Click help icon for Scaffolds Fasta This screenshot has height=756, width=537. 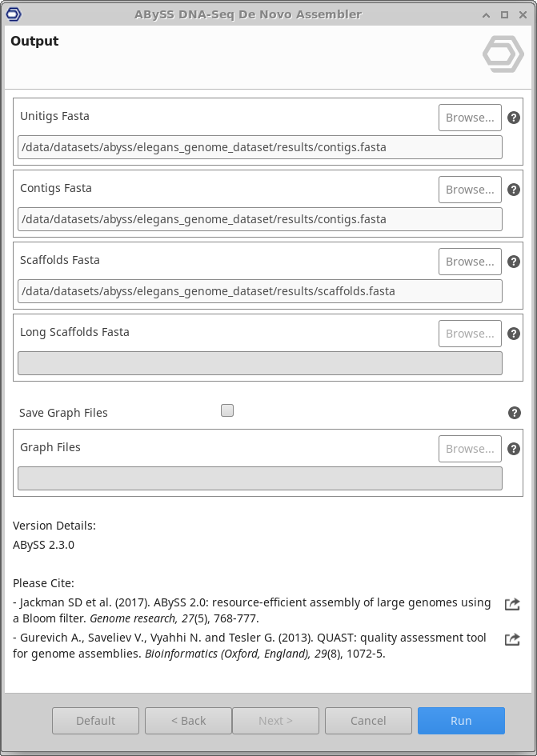[x=515, y=262]
